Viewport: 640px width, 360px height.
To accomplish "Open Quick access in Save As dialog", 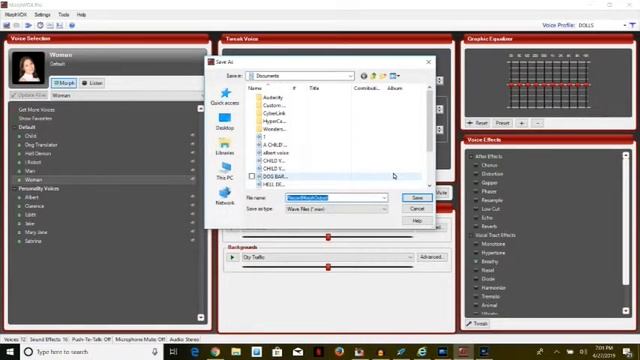I will coord(225,97).
